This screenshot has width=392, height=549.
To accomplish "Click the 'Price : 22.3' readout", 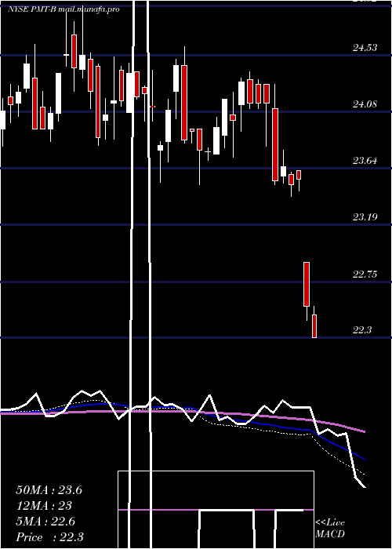I will point(49,537).
